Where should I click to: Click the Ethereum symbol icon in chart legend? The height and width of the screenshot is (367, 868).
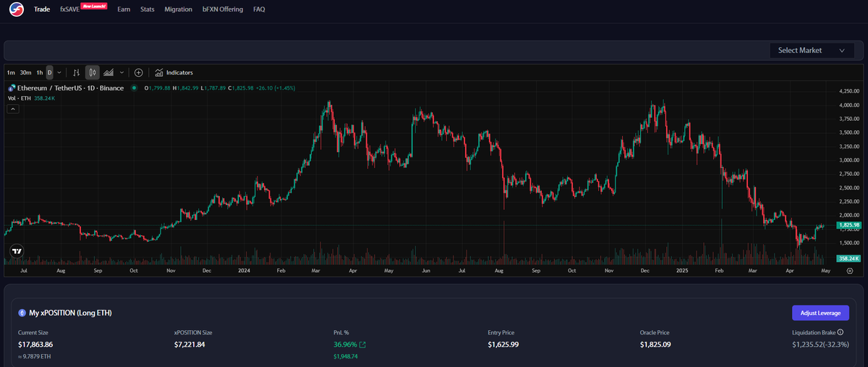(12, 88)
